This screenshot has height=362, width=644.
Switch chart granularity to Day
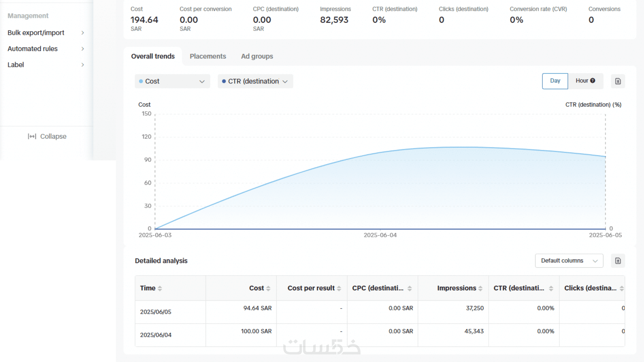pyautogui.click(x=555, y=81)
